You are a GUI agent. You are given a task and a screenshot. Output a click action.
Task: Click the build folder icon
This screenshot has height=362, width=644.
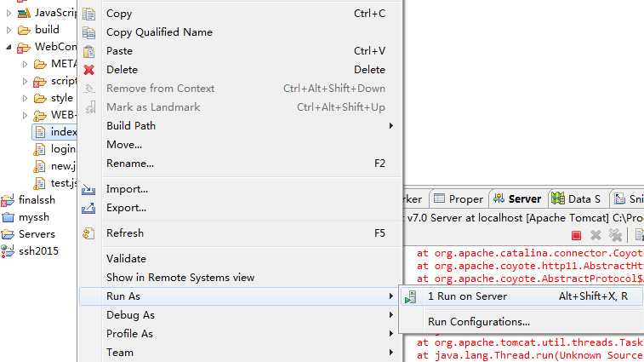(24, 30)
